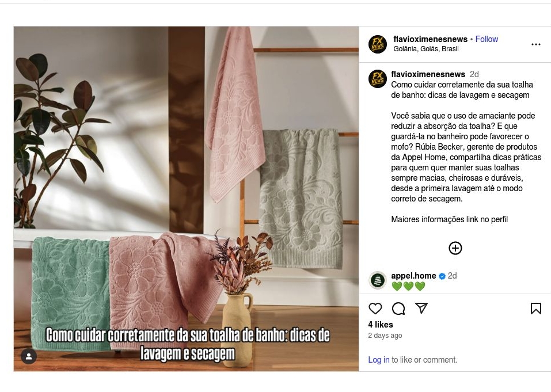This screenshot has height=392, width=551.
Task: Open the Log in link
Action: click(378, 360)
